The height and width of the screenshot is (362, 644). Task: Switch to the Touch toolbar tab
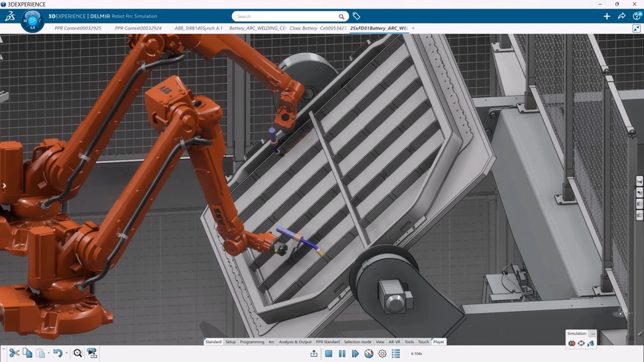coord(423,342)
